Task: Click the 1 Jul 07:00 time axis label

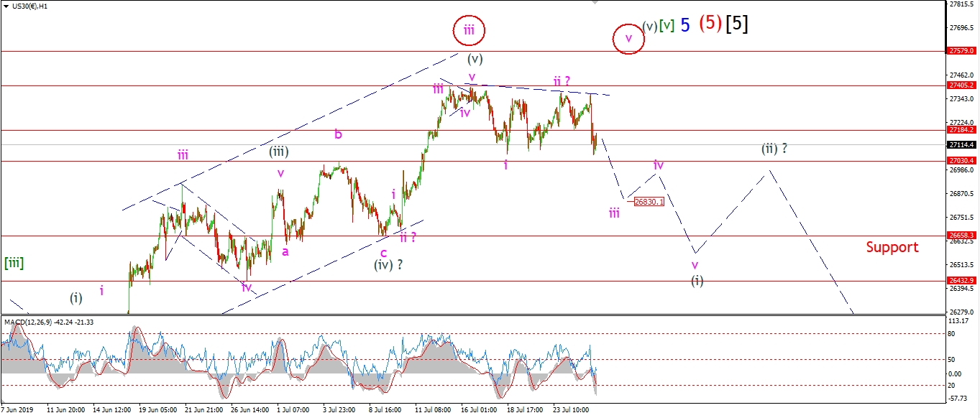Action: tap(292, 410)
